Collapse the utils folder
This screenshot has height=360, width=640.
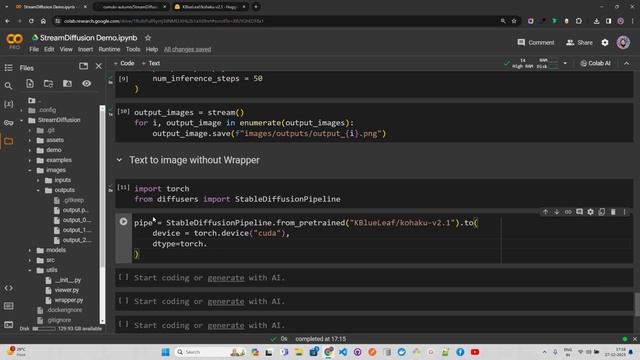30,270
